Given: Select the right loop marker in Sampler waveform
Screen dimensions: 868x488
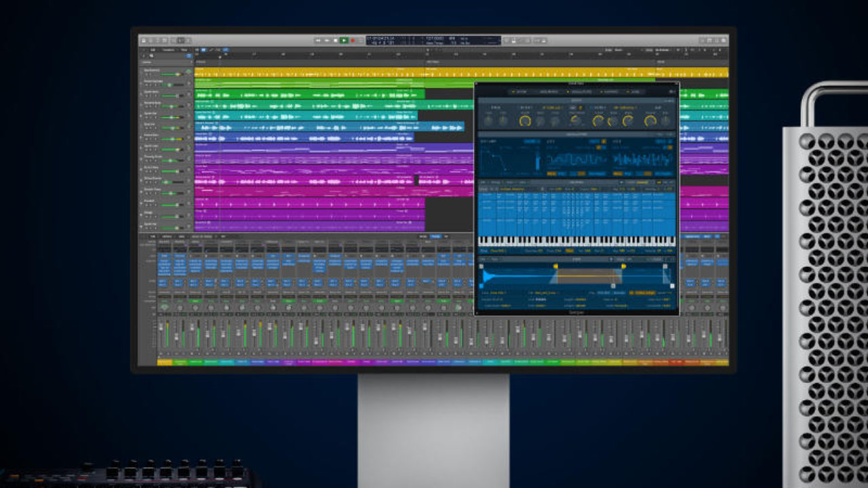Looking at the screenshot, I should (x=623, y=266).
